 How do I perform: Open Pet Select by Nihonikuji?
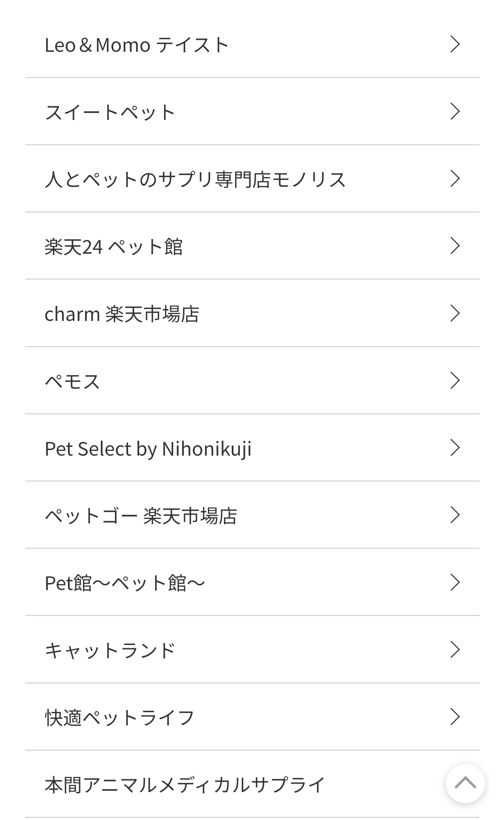point(148,449)
